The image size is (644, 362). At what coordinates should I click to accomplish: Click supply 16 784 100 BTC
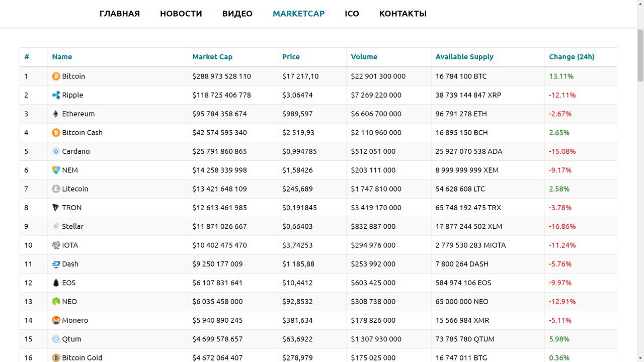point(461,76)
